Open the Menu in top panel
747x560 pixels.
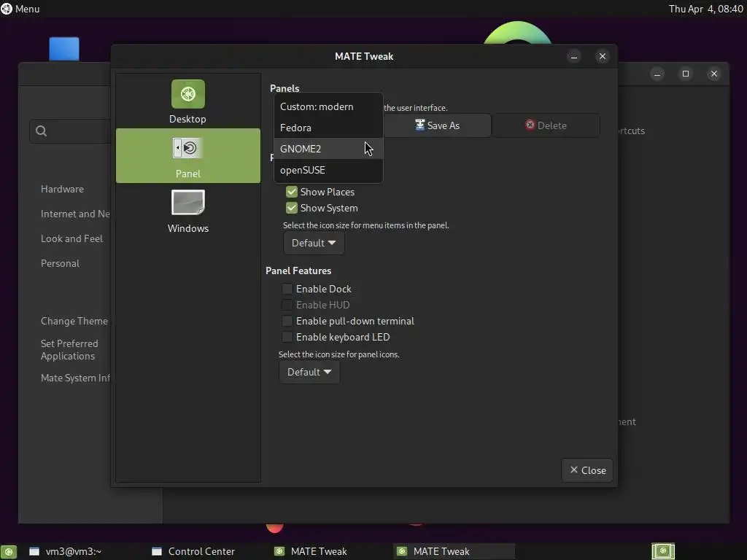tap(20, 9)
